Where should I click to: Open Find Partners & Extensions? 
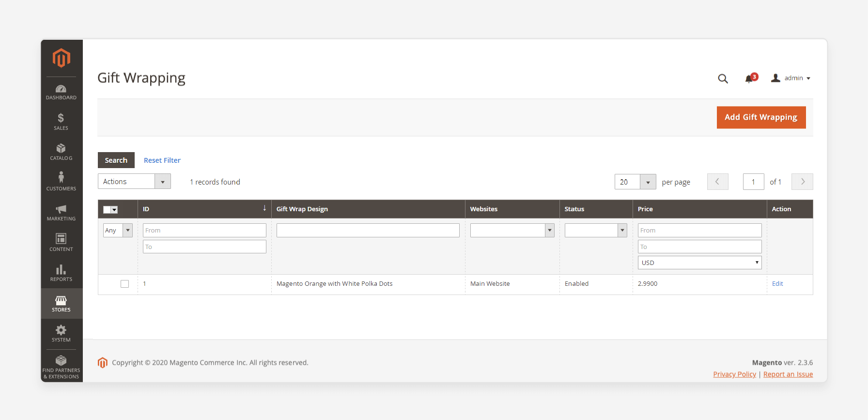pyautogui.click(x=61, y=367)
